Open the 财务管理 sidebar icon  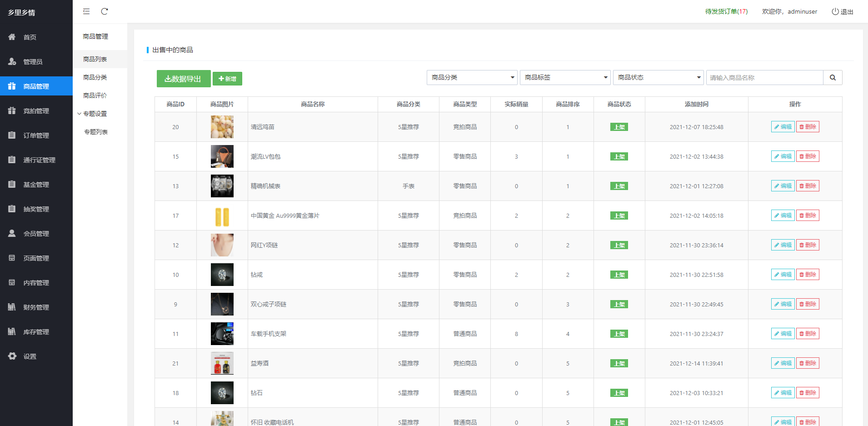(12, 307)
